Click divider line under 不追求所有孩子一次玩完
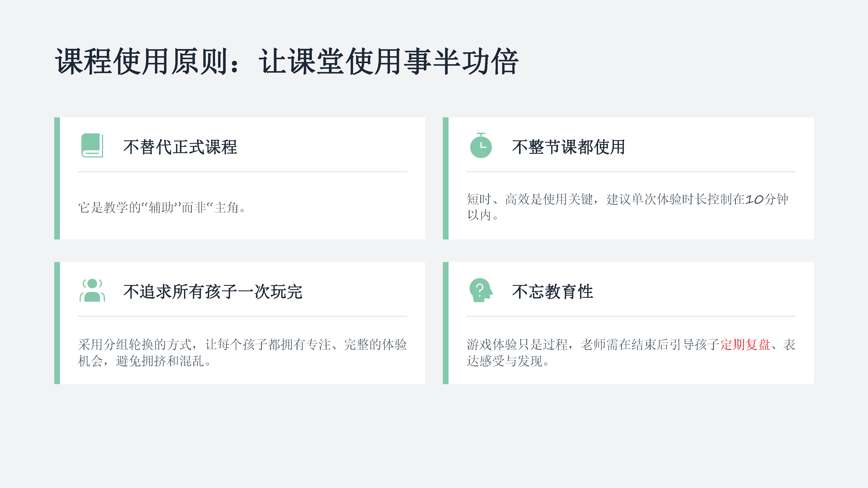 pyautogui.click(x=242, y=316)
